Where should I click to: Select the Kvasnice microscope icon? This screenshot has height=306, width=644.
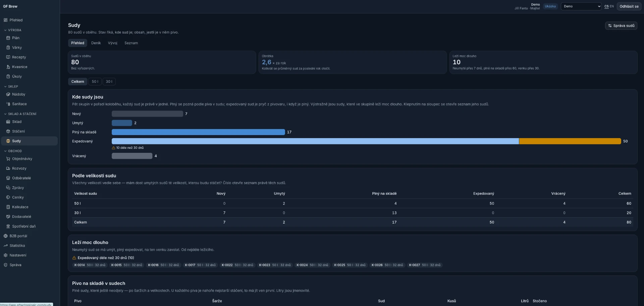coord(8,67)
